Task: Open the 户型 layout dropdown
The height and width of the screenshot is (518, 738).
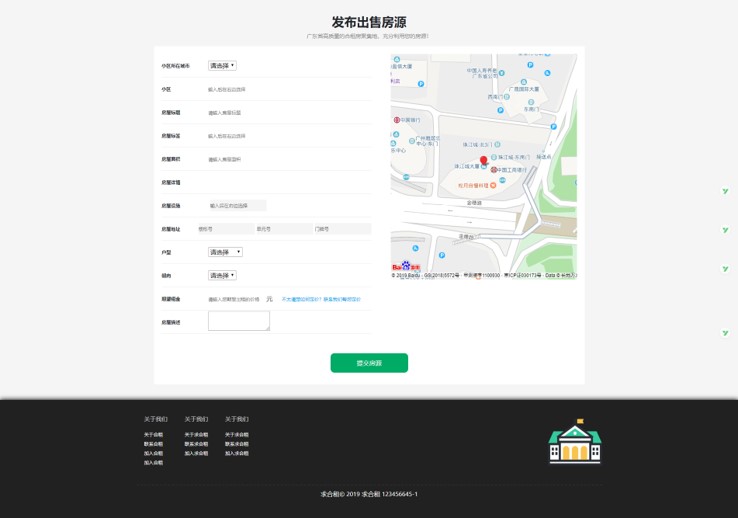Action: [225, 252]
